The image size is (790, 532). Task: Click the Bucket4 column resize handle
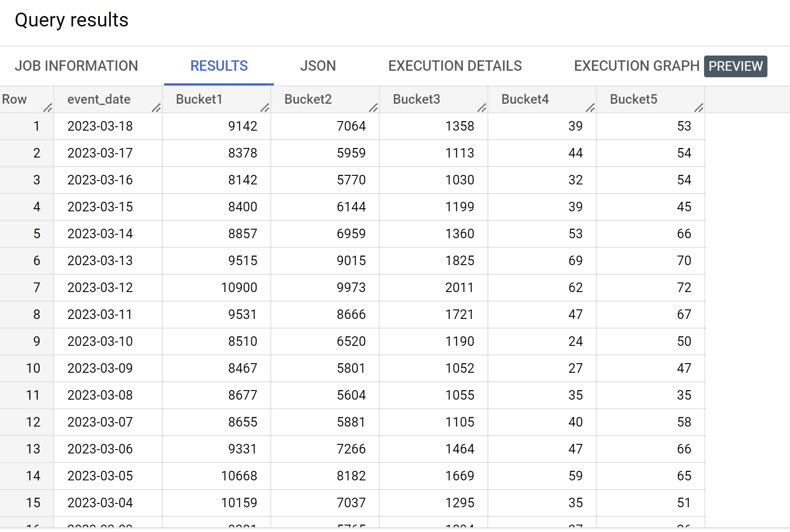pyautogui.click(x=590, y=108)
